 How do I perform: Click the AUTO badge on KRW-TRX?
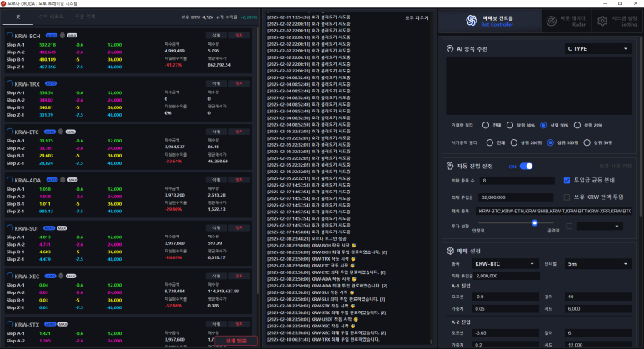51,84
